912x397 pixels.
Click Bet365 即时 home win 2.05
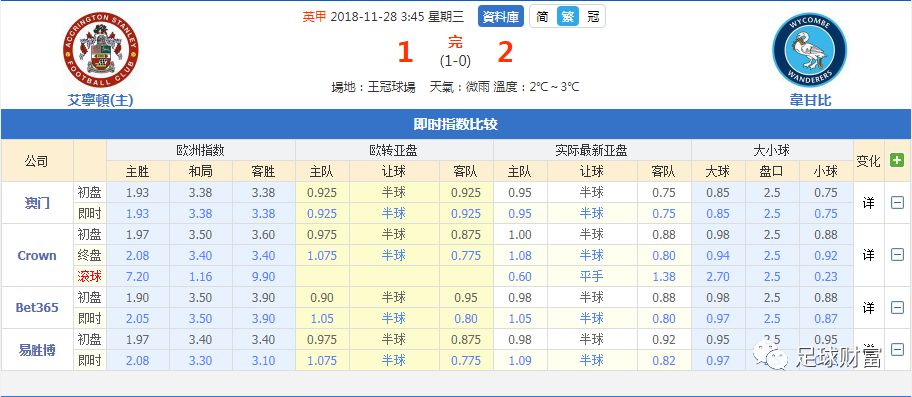138,319
